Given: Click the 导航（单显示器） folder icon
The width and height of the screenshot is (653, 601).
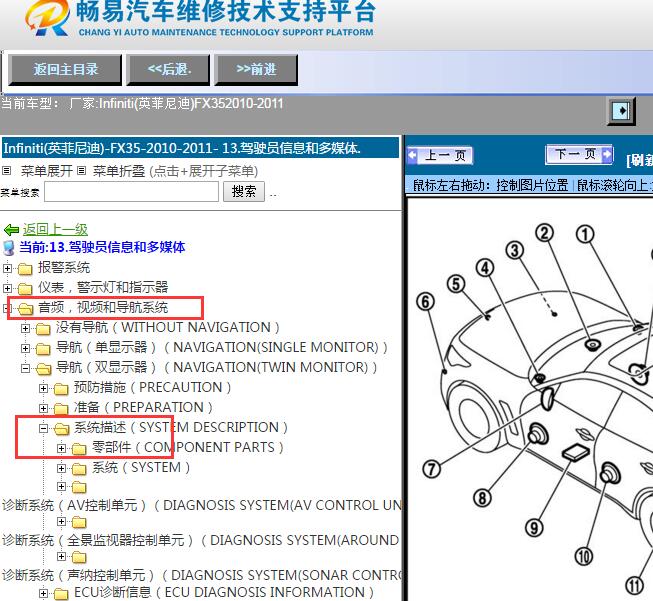Looking at the screenshot, I should 43,348.
